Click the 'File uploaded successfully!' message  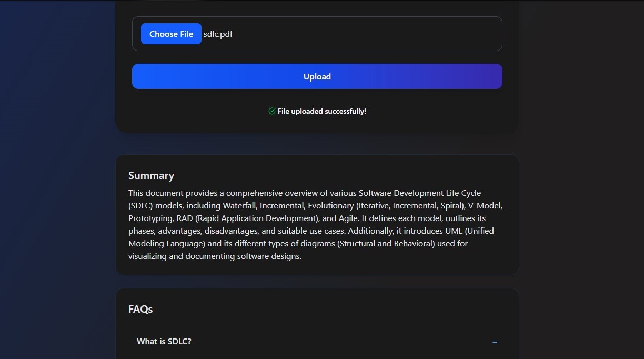click(321, 111)
